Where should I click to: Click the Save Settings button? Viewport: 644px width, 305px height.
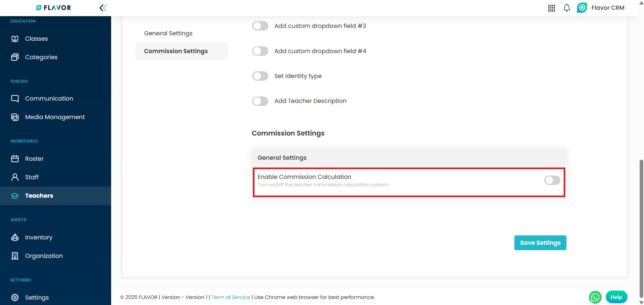(540, 243)
